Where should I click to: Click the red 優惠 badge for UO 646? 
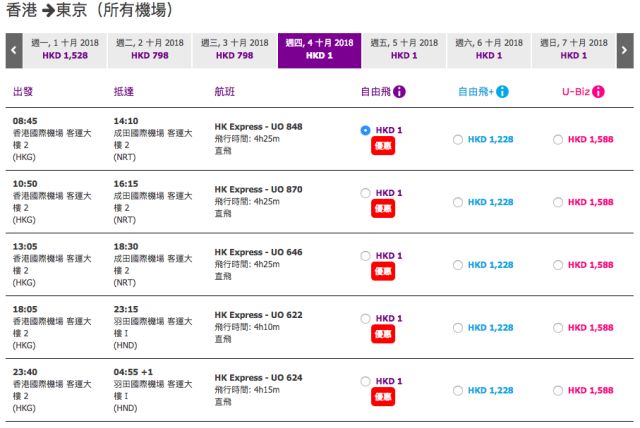pos(383,272)
